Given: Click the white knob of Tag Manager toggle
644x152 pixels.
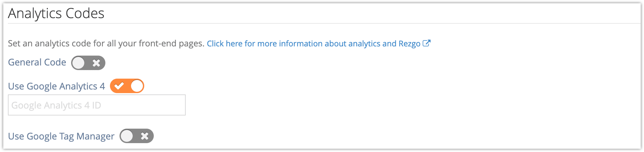Looking at the screenshot, I should pos(127,136).
